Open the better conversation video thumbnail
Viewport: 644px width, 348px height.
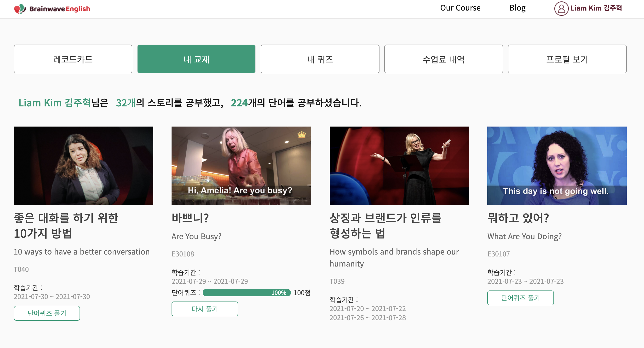(x=84, y=166)
